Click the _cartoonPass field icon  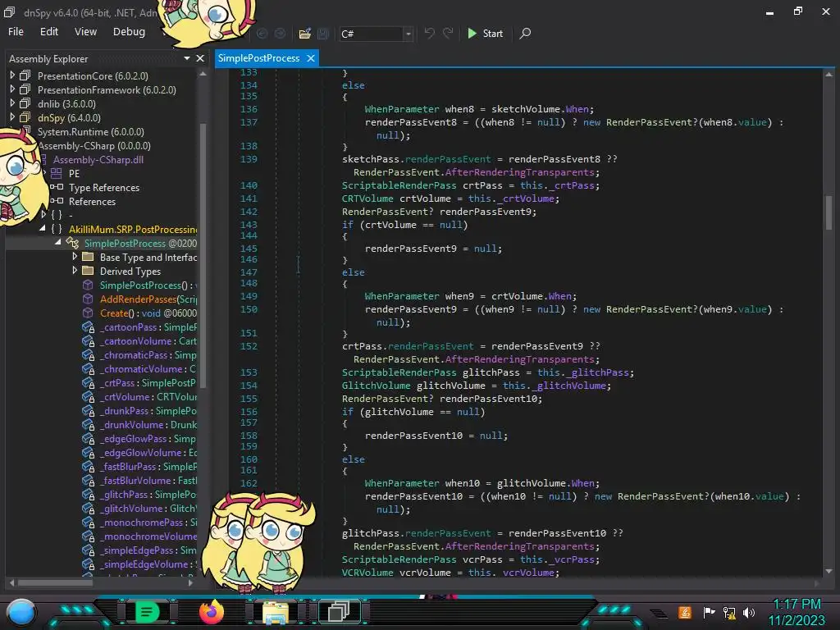click(88, 326)
